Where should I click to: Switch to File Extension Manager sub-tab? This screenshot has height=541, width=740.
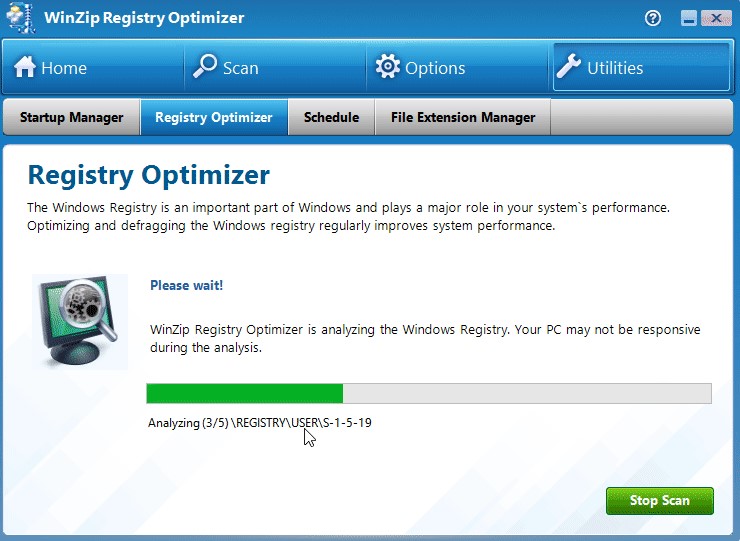tap(463, 117)
